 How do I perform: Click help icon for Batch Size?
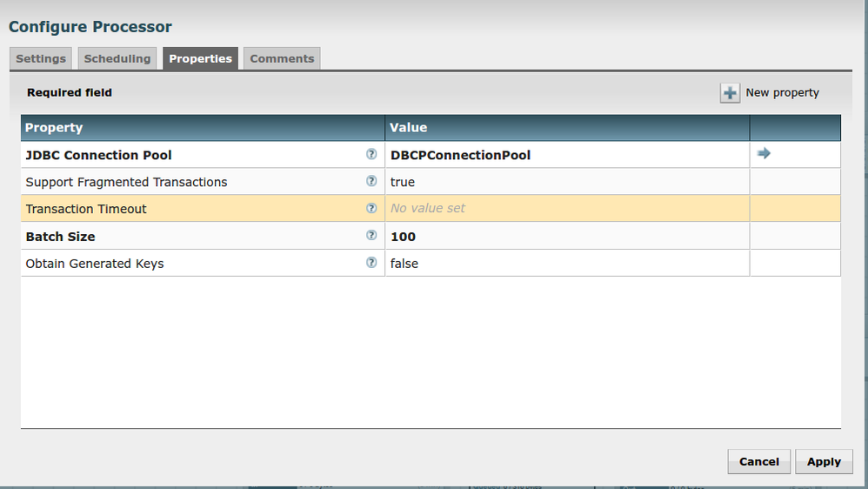(371, 236)
